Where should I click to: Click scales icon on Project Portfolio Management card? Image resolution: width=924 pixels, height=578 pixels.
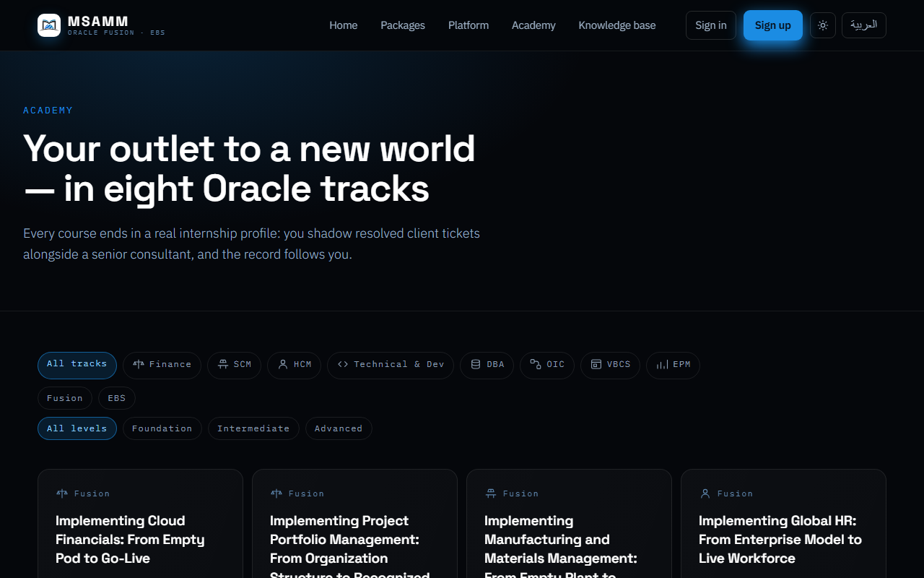point(276,493)
